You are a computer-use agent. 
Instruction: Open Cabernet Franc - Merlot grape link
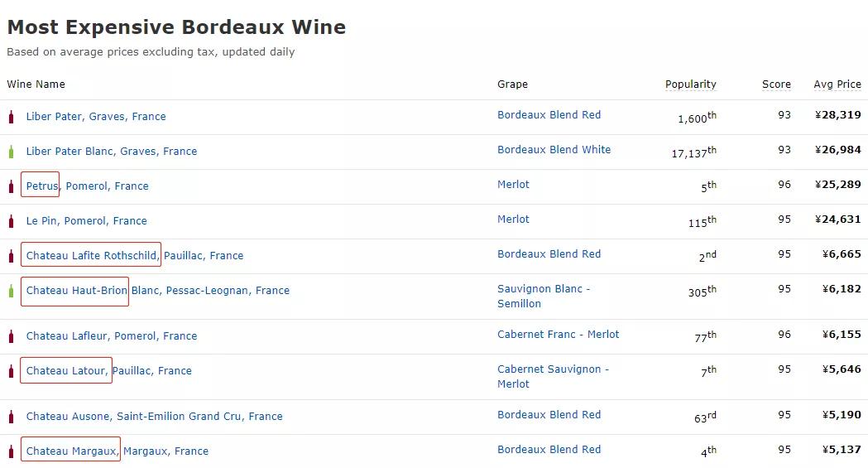tap(558, 335)
